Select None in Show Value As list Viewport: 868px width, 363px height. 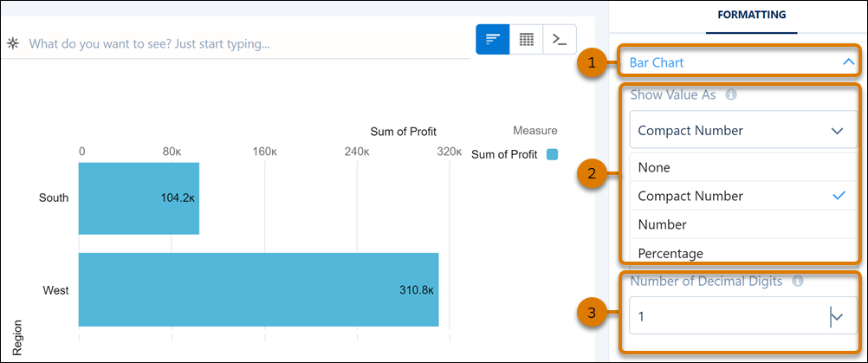point(743,167)
